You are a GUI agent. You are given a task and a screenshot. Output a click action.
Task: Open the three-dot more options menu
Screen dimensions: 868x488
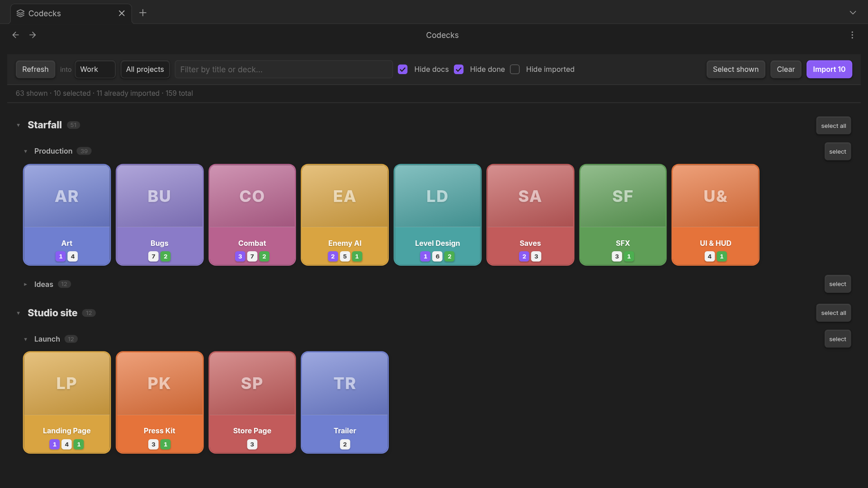click(x=852, y=35)
